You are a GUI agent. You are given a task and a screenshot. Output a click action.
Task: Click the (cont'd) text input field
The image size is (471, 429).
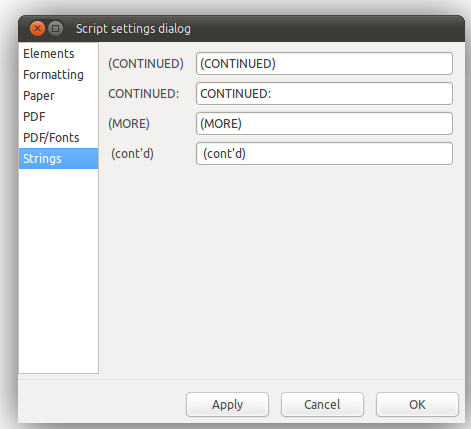(324, 154)
